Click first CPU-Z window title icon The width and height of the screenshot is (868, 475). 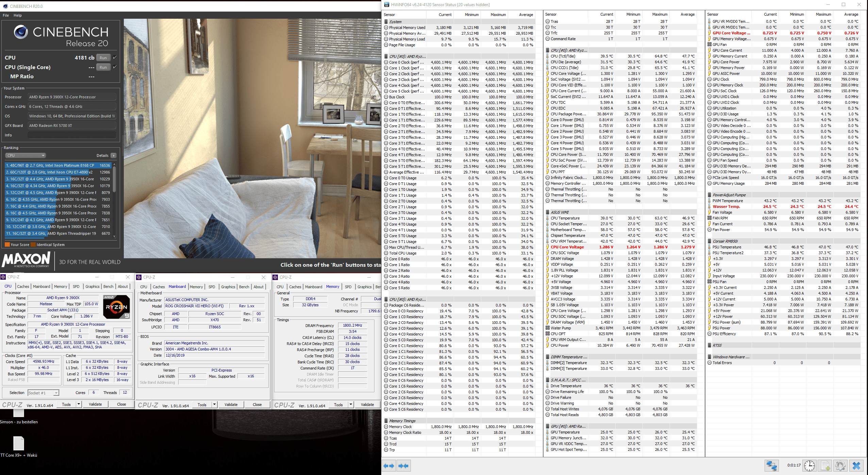tap(3, 277)
